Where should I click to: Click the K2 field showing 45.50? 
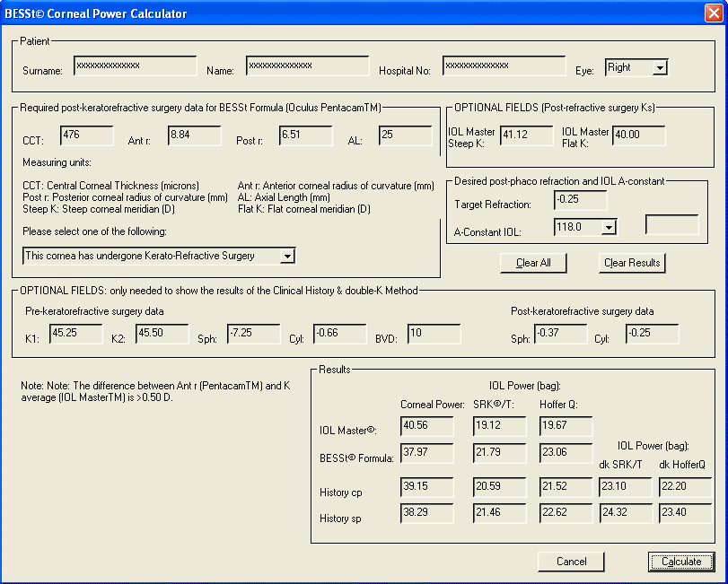pyautogui.click(x=162, y=334)
